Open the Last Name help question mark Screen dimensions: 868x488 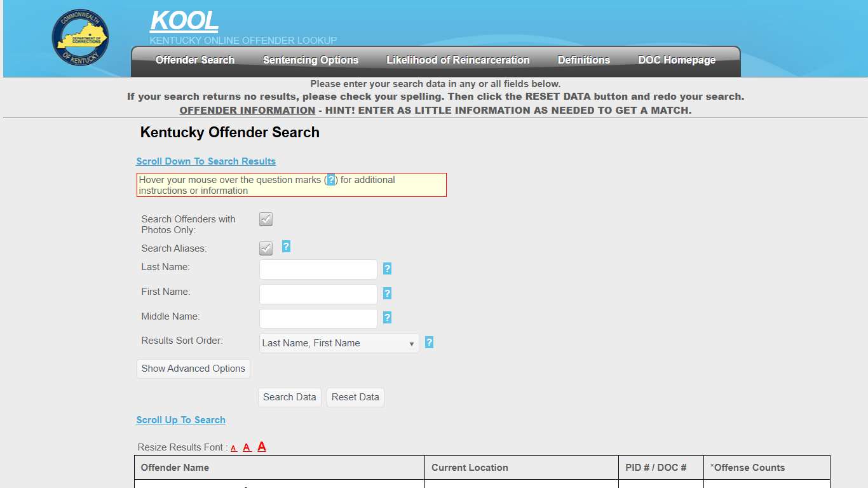(x=388, y=269)
